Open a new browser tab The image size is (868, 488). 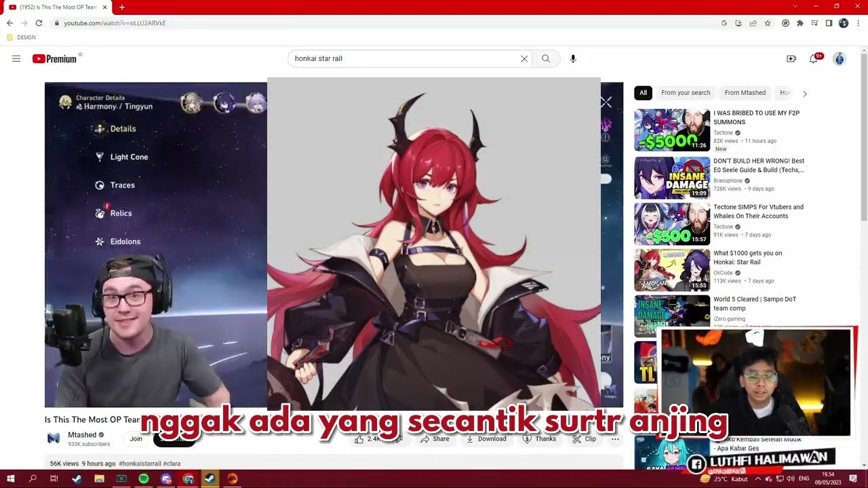pos(122,7)
